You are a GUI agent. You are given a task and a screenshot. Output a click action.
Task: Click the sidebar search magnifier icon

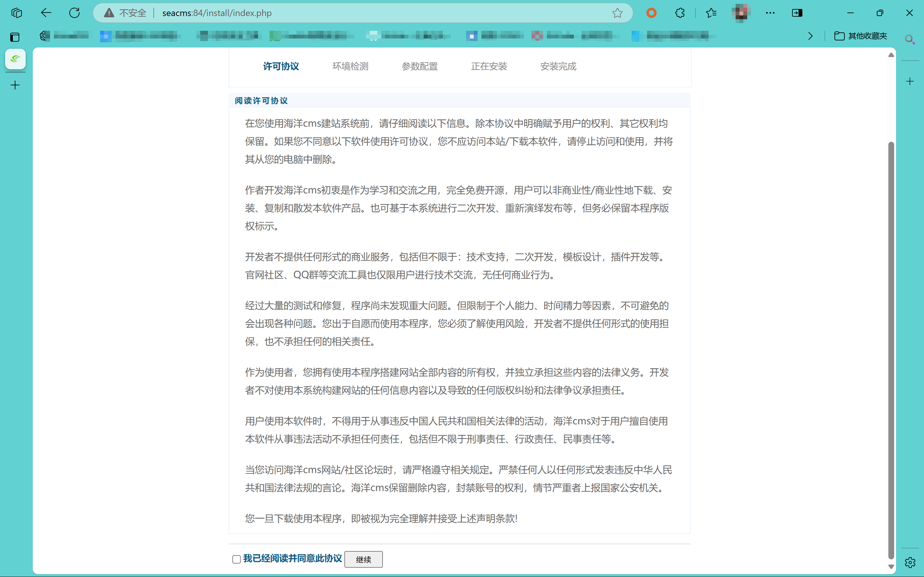910,39
